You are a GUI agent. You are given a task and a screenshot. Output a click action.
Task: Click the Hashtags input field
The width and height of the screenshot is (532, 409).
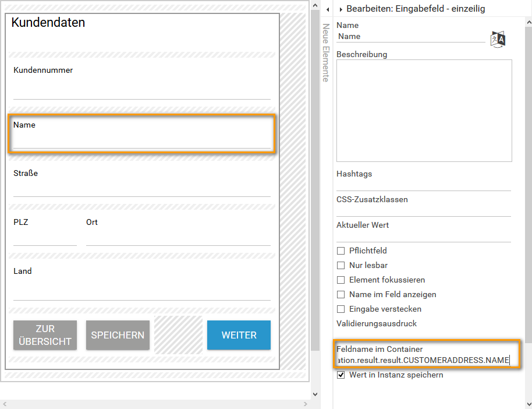coord(424,184)
